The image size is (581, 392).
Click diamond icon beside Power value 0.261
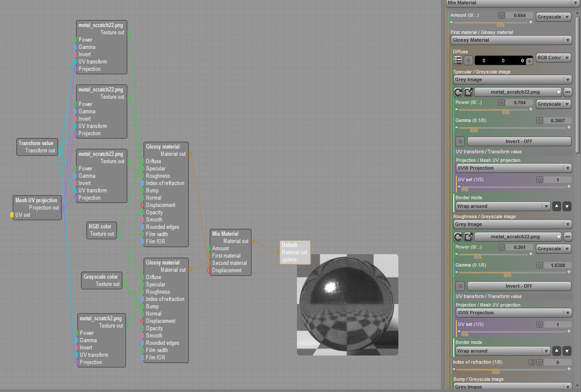501,247
